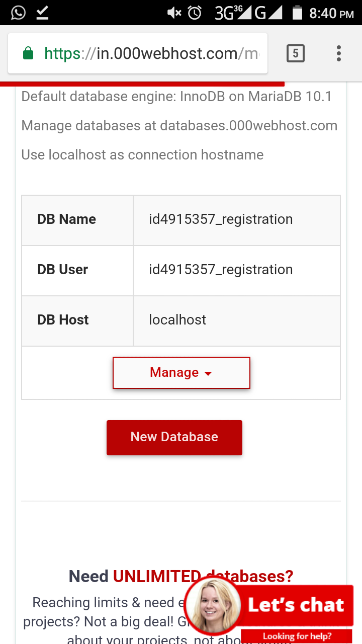The height and width of the screenshot is (644, 362).
Task: Tap the localhost DB Host value
Action: pos(177,320)
